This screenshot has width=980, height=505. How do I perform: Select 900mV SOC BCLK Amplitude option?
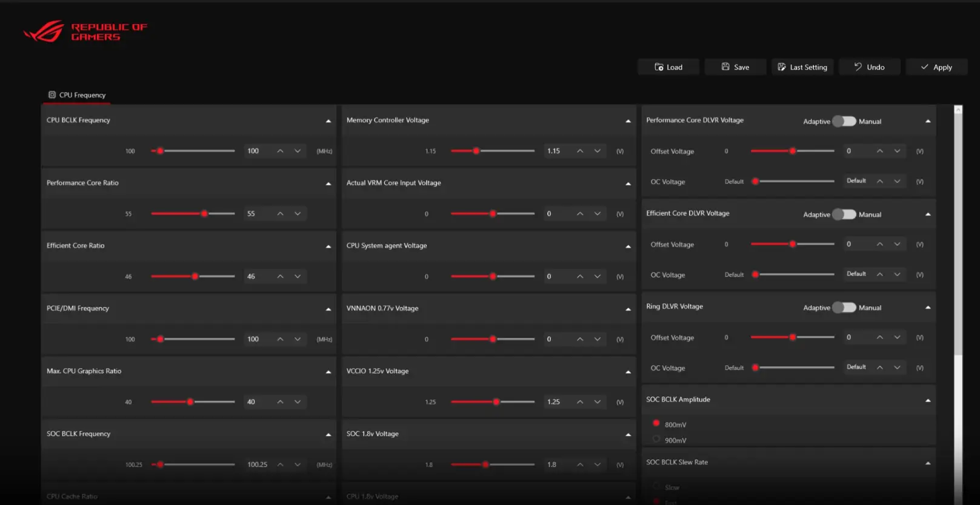click(x=656, y=440)
